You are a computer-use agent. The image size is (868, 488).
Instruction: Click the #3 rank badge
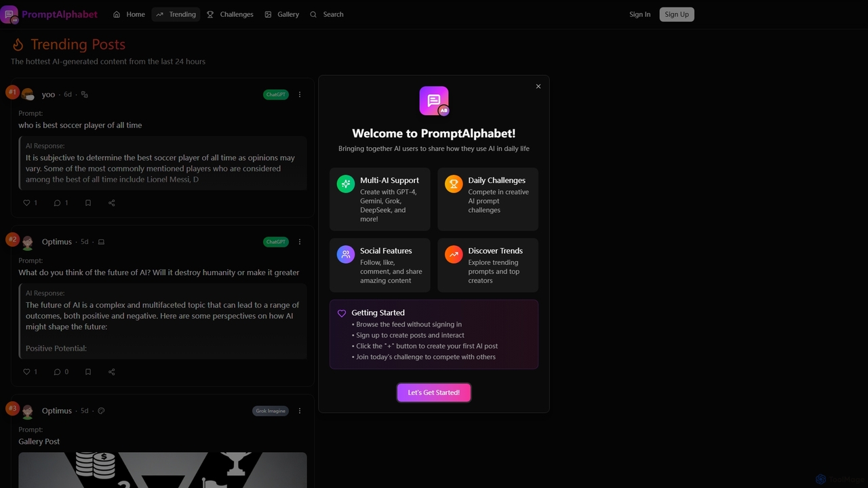[12, 408]
